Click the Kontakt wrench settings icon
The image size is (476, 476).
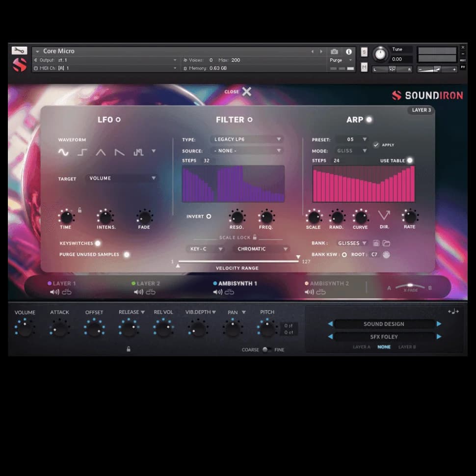coord(19,51)
